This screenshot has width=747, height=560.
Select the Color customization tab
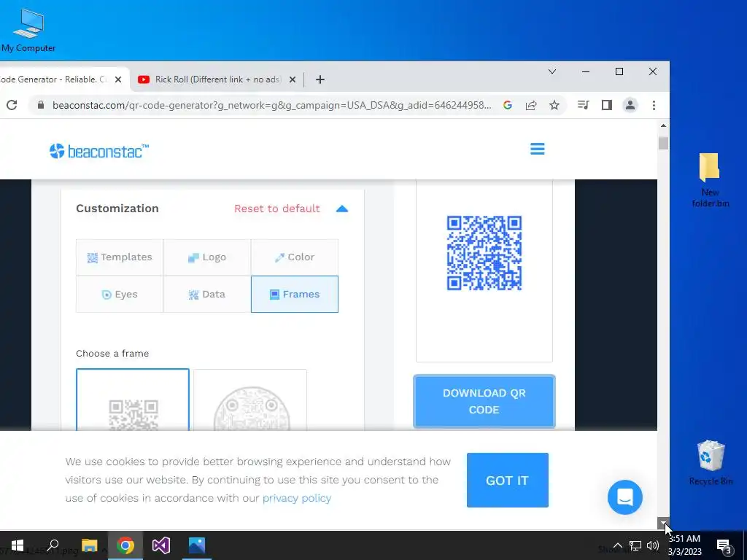point(295,257)
